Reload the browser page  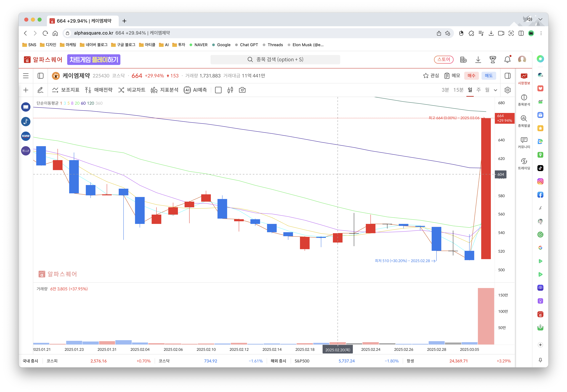tap(45, 33)
